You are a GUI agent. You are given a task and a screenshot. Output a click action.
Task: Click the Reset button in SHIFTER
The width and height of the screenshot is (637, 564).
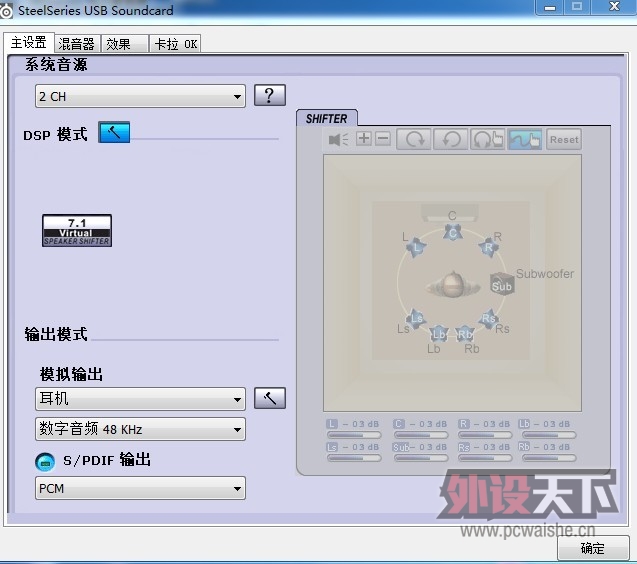[x=564, y=139]
